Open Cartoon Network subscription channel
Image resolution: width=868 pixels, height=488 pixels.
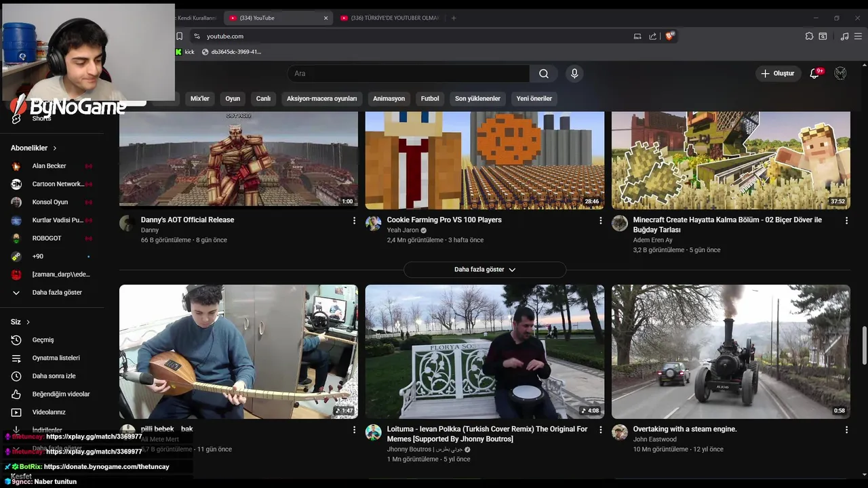[52, 184]
